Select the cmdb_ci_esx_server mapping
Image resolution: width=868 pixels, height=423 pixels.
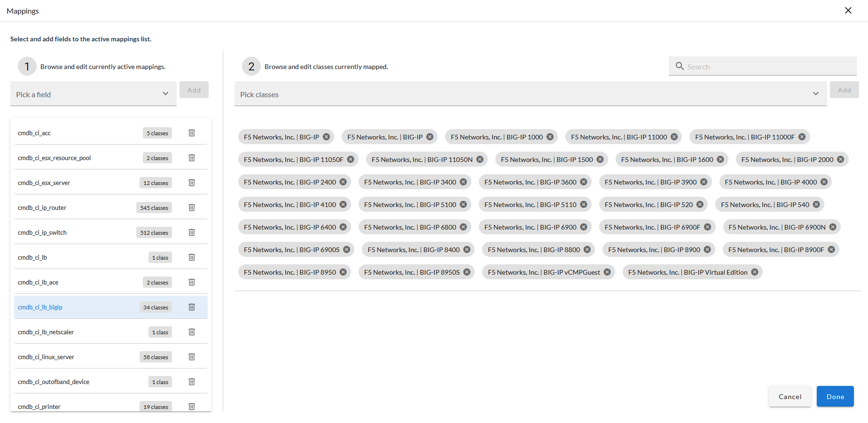tap(75, 183)
